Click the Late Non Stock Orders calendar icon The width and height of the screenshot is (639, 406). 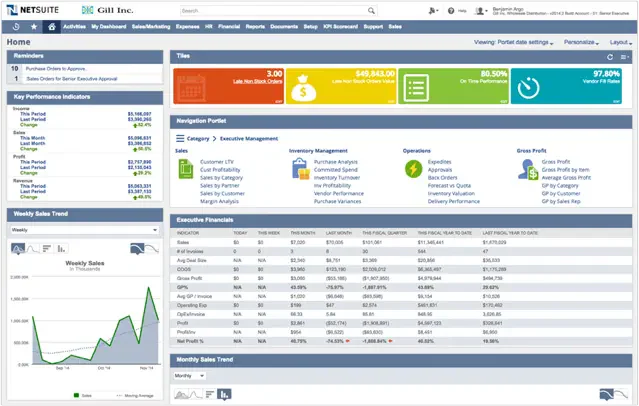coord(192,87)
